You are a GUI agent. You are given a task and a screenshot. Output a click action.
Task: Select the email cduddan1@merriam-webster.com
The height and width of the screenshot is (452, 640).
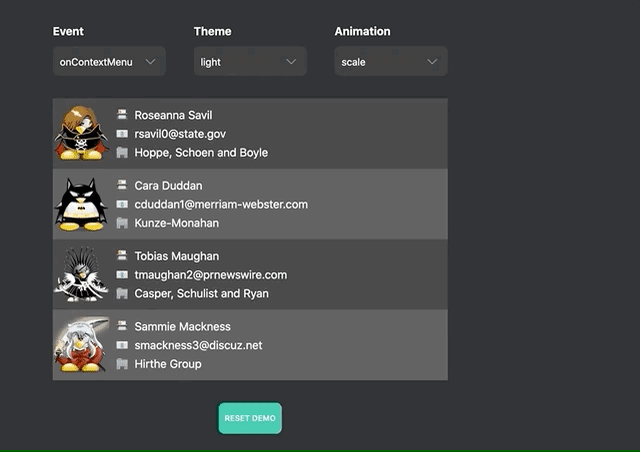[221, 205]
